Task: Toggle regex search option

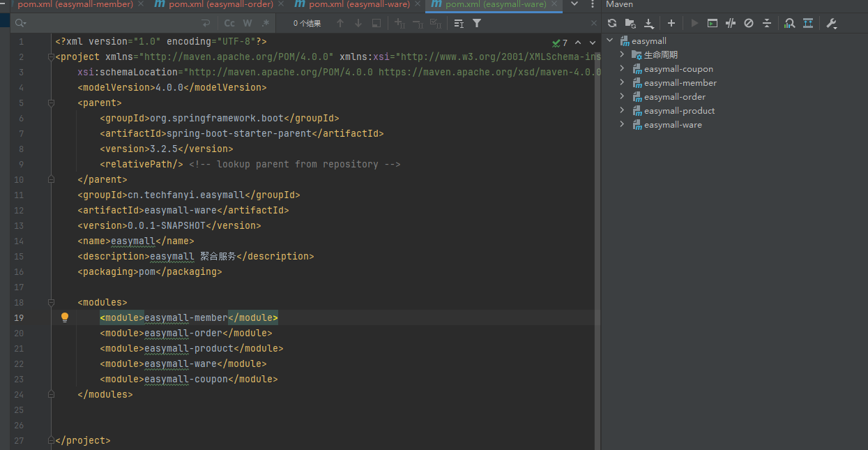Action: (x=265, y=23)
